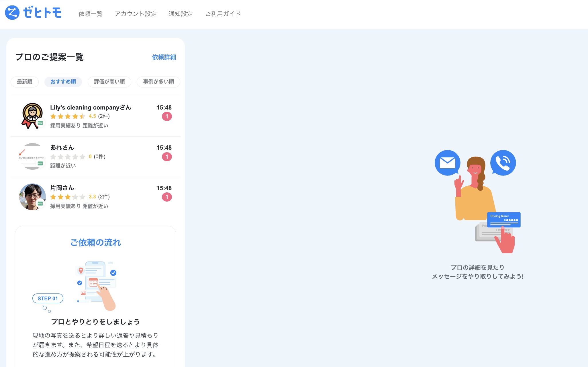Sort proposals by 最新順

[25, 82]
